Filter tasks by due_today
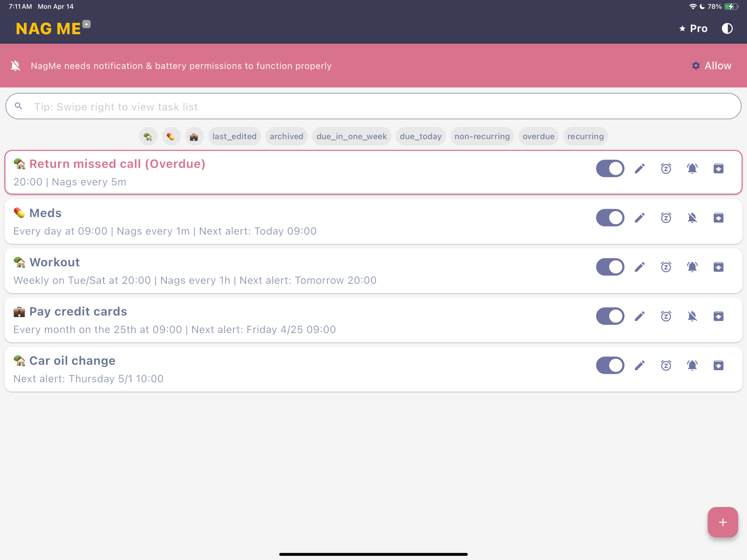Image resolution: width=747 pixels, height=560 pixels. pos(420,136)
